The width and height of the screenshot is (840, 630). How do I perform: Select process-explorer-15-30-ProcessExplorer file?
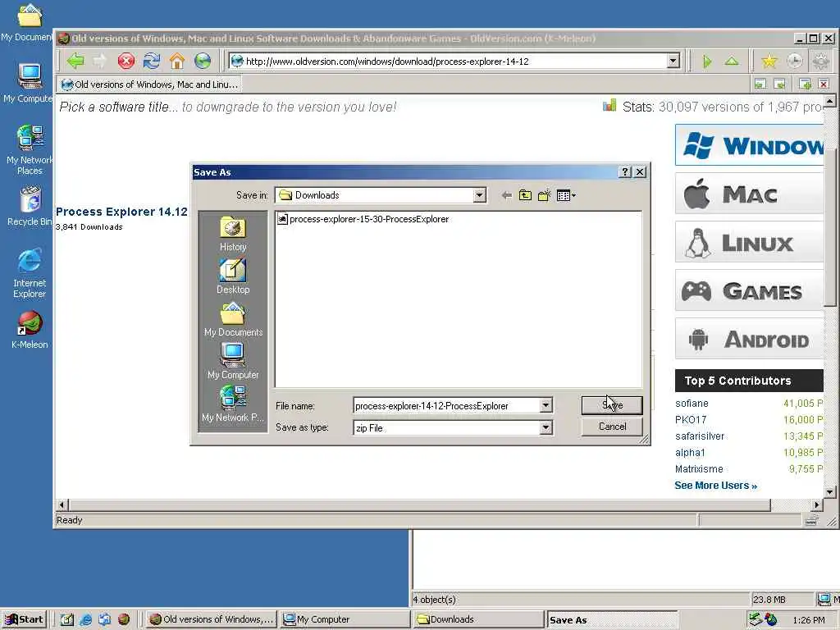point(363,219)
